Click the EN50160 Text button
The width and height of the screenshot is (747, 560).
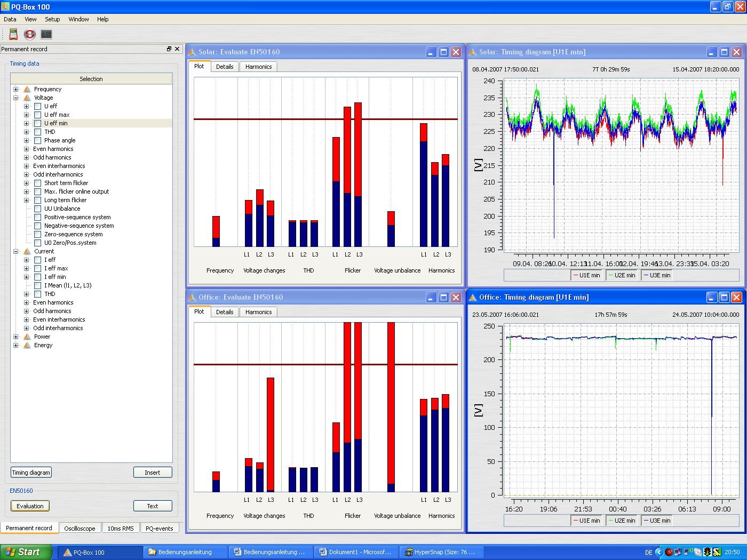pos(153,506)
